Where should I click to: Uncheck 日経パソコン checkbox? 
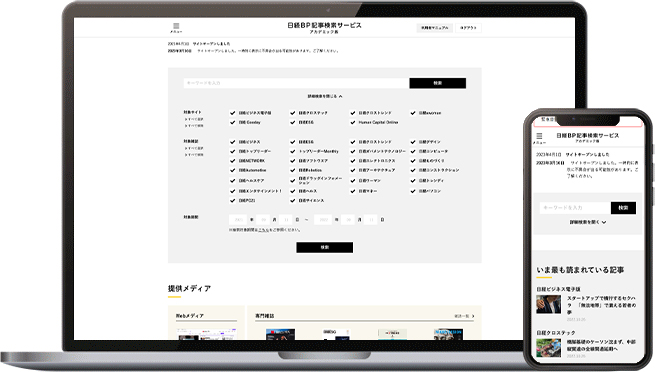pos(413,191)
